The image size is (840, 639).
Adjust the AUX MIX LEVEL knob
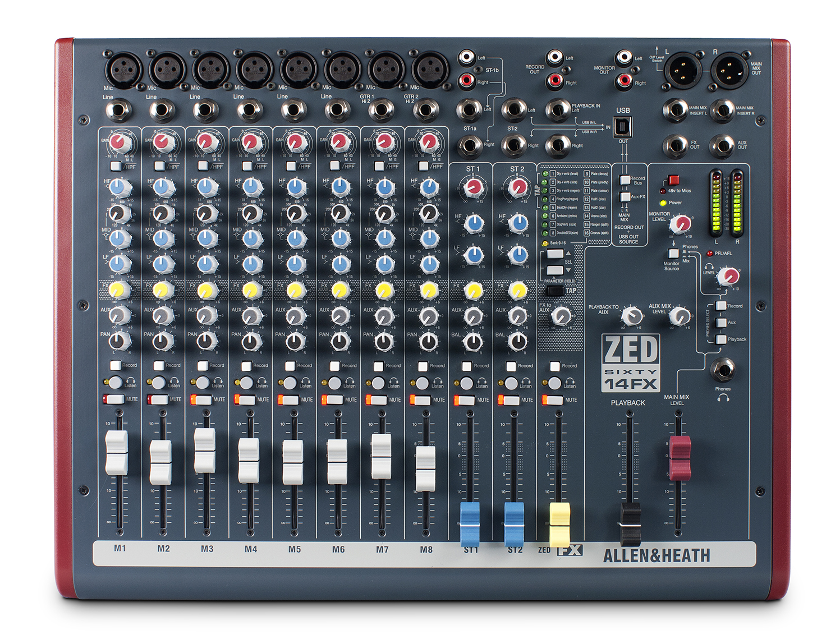click(x=680, y=316)
